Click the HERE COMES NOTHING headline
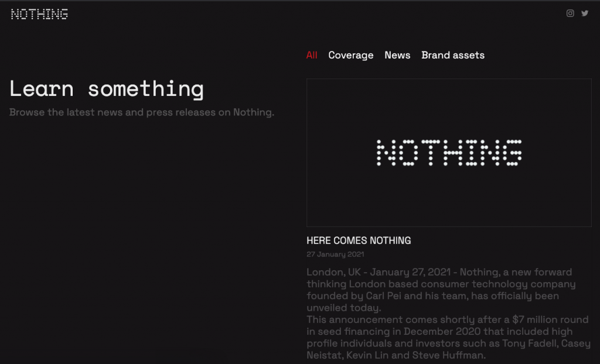 [x=359, y=241]
